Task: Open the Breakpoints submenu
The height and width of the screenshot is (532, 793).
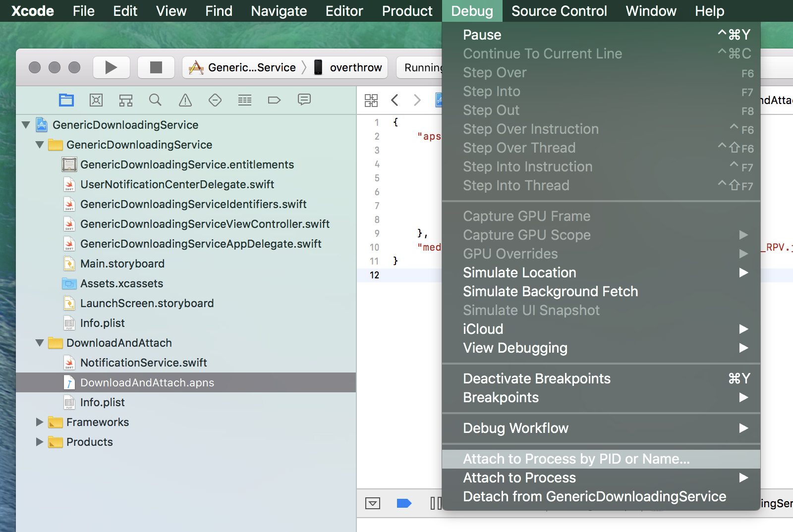Action: [601, 397]
